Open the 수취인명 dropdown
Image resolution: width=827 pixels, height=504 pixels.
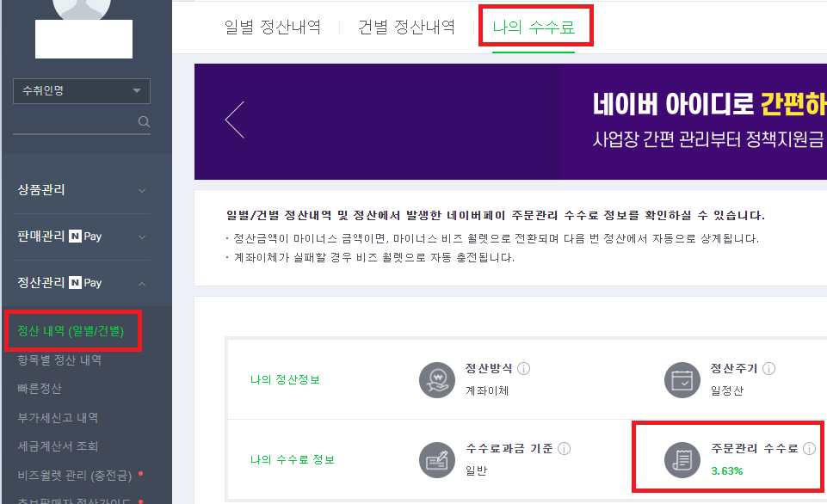pyautogui.click(x=82, y=91)
